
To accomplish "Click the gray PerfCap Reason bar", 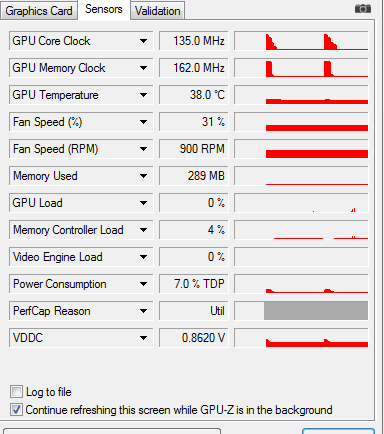I will click(x=316, y=311).
